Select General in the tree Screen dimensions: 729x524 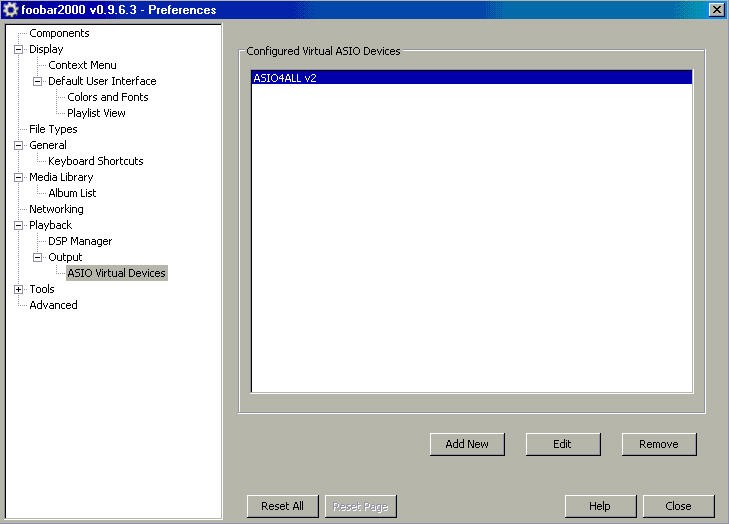[48, 146]
